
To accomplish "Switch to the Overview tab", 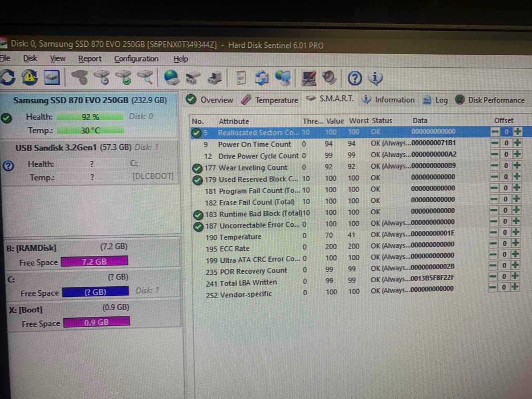I will coord(210,100).
